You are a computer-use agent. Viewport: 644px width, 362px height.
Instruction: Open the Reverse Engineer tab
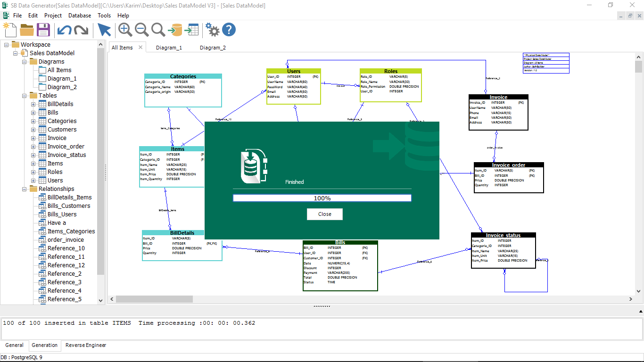point(86,346)
